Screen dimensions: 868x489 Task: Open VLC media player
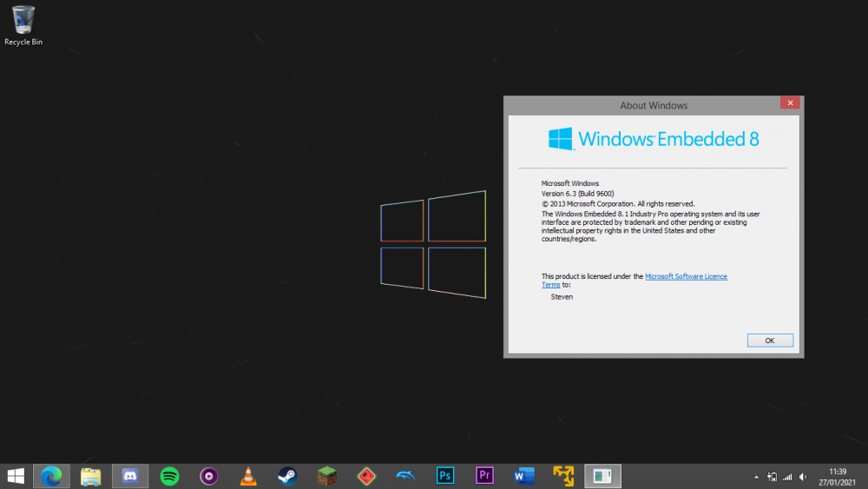coord(248,476)
